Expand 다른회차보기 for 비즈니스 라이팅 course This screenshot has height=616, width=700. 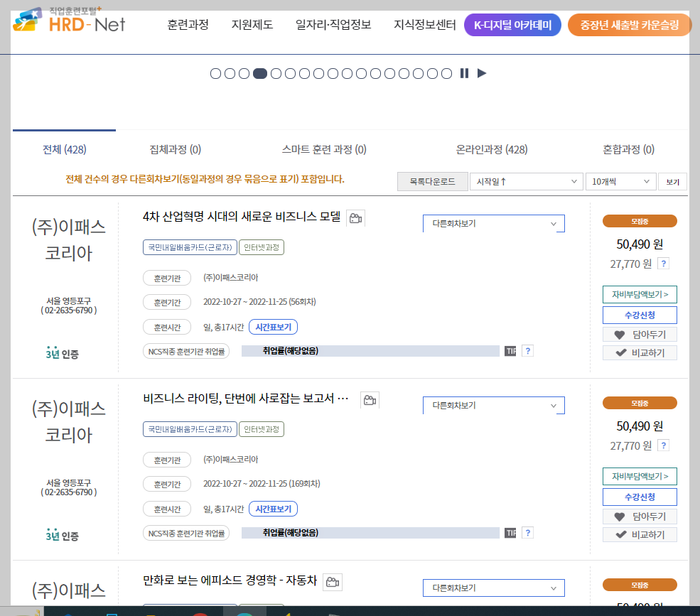494,405
